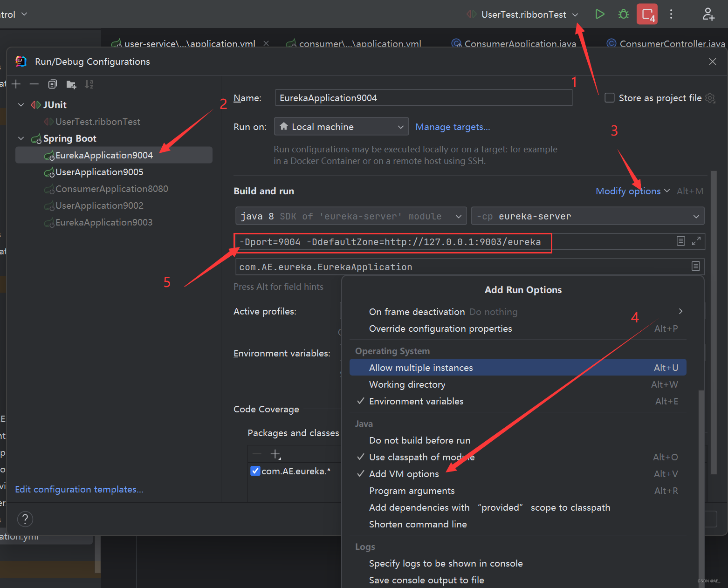Screen dimensions: 728x588
Task: Open the Modify options dropdown
Action: pyautogui.click(x=632, y=191)
